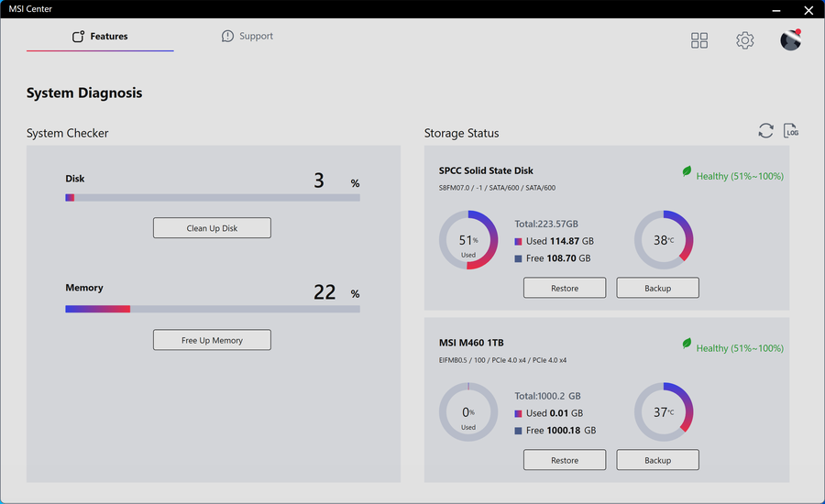Click the Free Up Memory button
Screen dimensions: 825x504
pyautogui.click(x=212, y=340)
